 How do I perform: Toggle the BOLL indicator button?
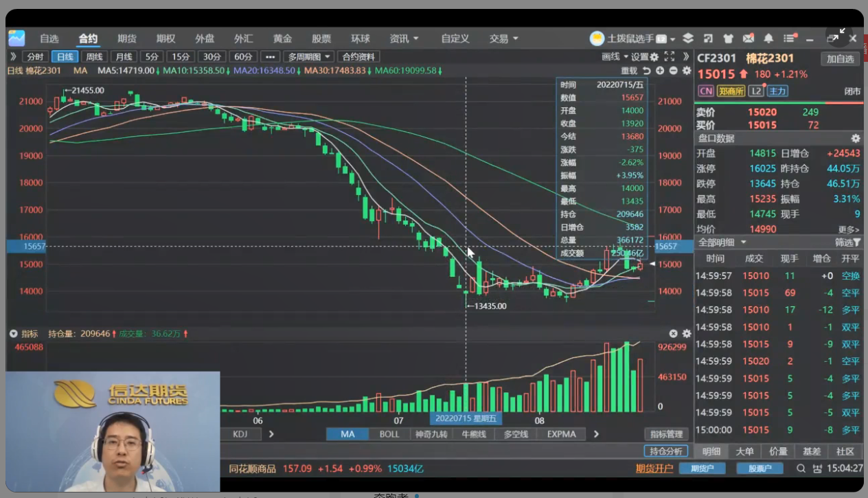(389, 434)
